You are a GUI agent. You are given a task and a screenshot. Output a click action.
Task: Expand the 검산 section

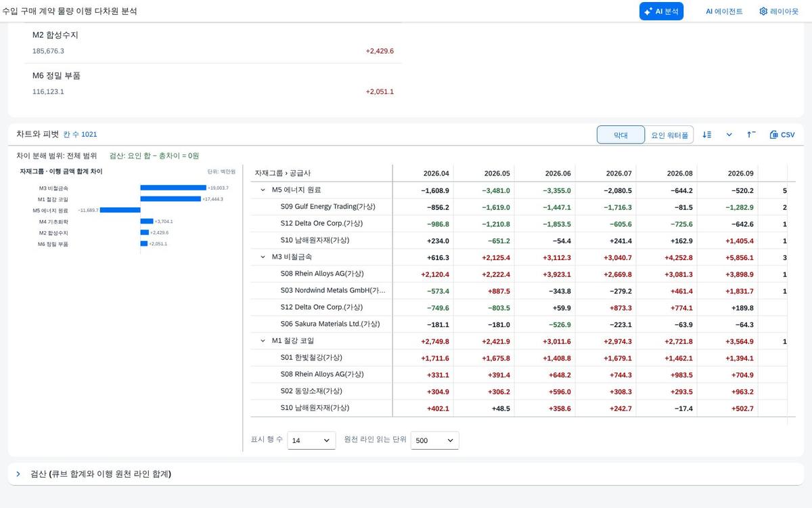(18, 474)
